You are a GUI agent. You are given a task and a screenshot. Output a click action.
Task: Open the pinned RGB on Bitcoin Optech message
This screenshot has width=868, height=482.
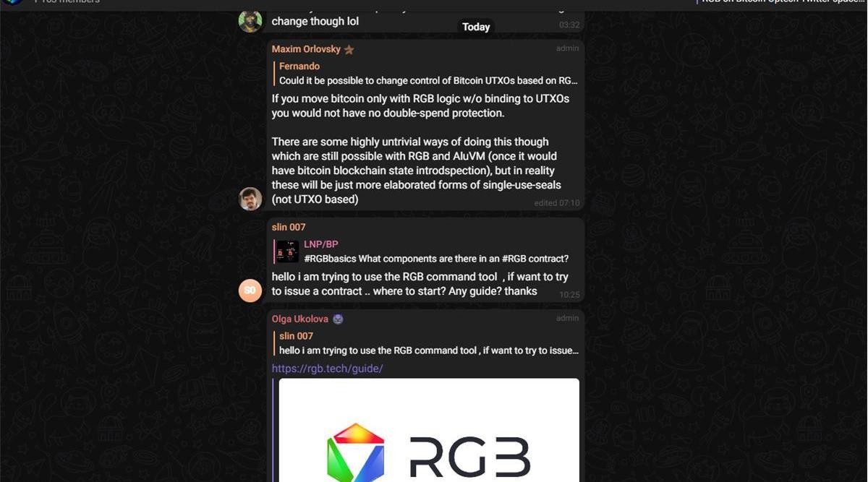(x=781, y=2)
